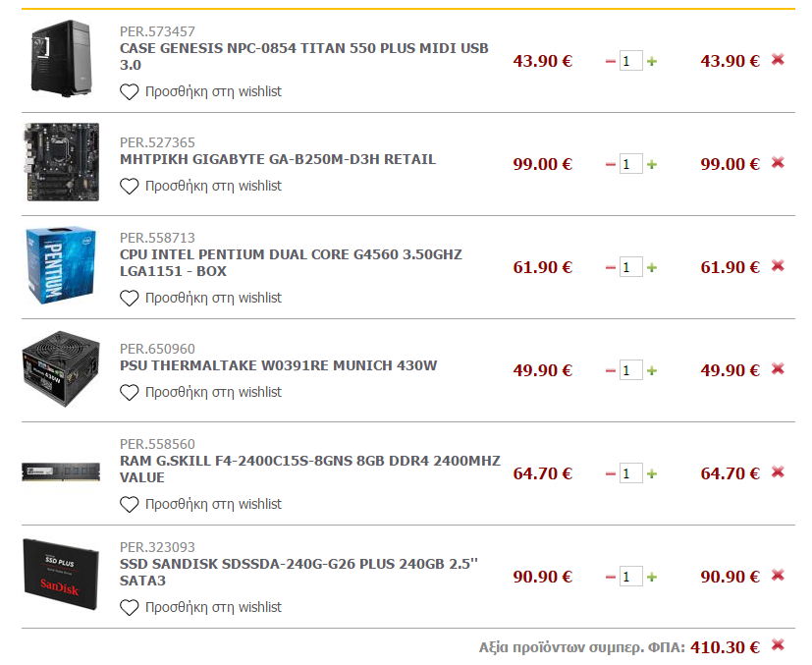Open CPU Intel Pentium G4560 product page
Image resolution: width=812 pixels, height=665 pixels.
[x=291, y=262]
